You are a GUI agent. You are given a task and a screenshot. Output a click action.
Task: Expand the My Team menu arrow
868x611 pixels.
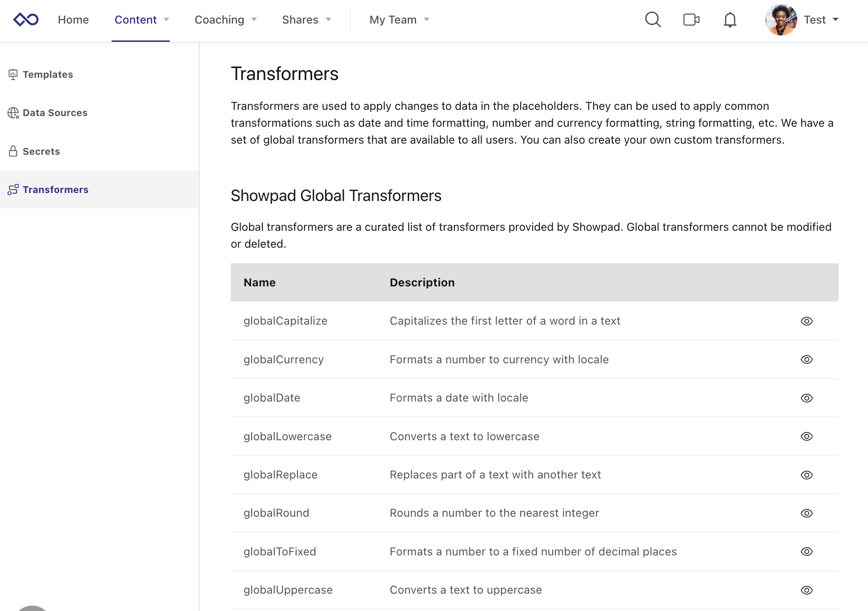[x=426, y=20]
